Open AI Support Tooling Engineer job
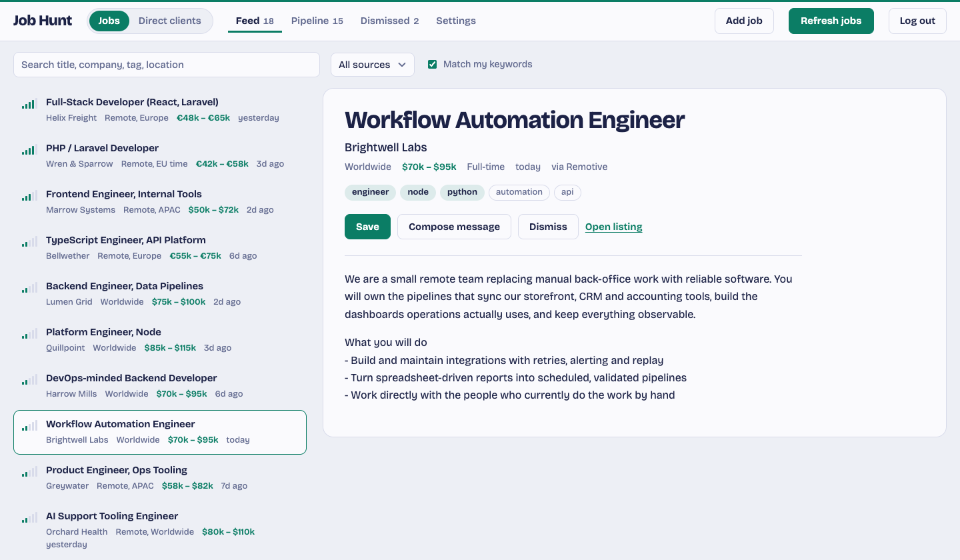 pos(160,529)
